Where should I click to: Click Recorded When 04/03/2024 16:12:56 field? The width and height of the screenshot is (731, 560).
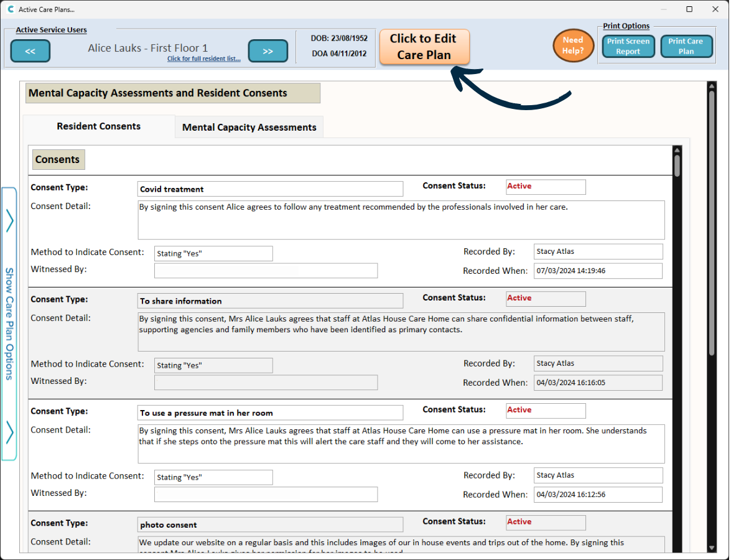coord(598,495)
